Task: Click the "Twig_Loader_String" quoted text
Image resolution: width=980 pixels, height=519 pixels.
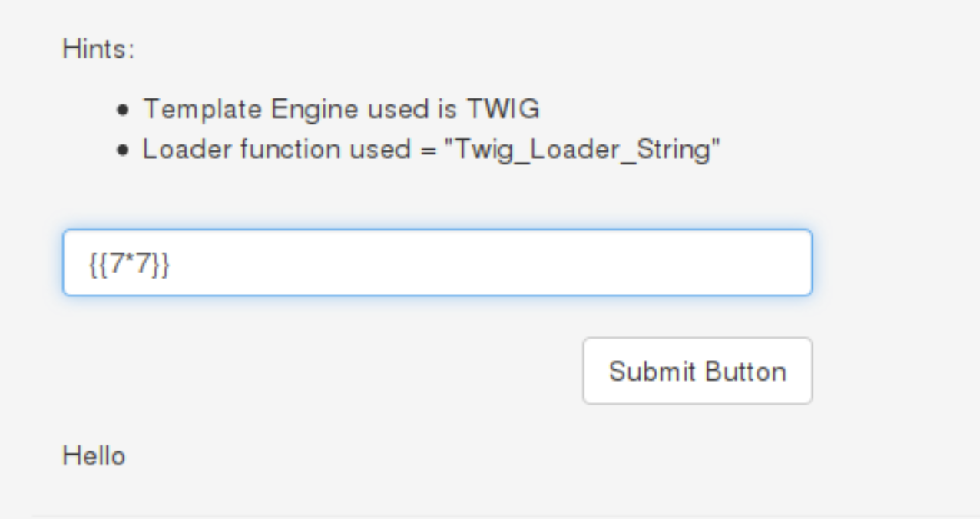Action: [x=587, y=150]
